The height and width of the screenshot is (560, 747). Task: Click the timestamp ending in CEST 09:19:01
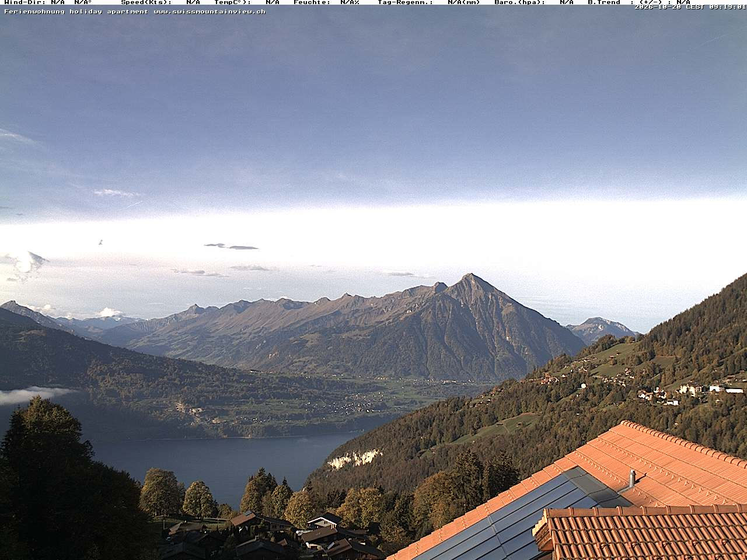click(690, 7)
